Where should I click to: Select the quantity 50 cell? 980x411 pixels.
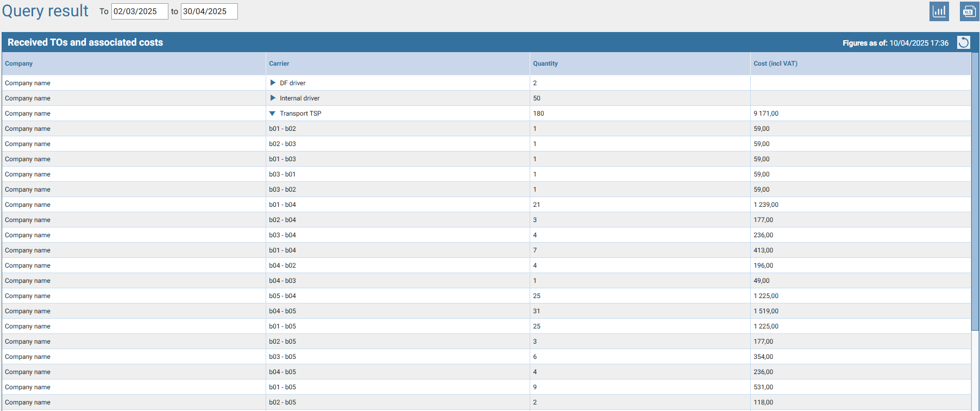tap(640, 98)
